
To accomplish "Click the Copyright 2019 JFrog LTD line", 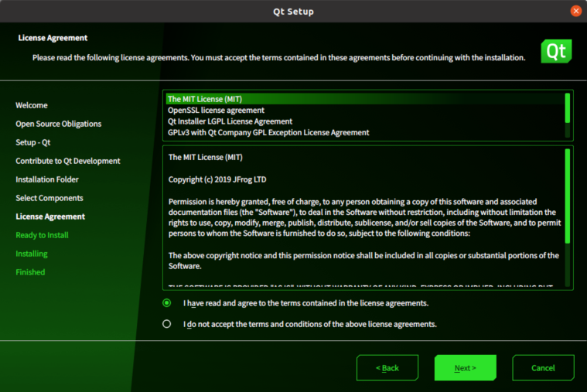I will (x=217, y=179).
